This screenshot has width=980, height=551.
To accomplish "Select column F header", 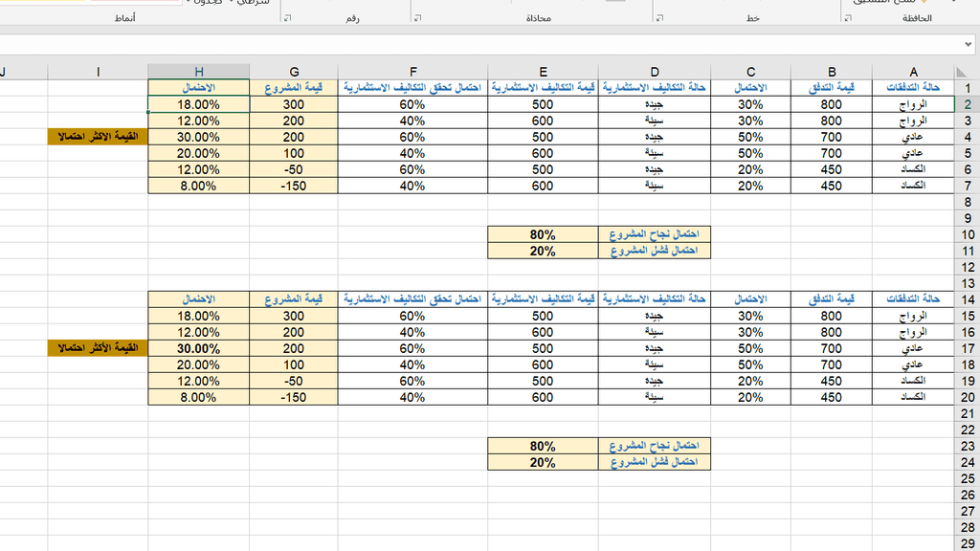I will 412,72.
